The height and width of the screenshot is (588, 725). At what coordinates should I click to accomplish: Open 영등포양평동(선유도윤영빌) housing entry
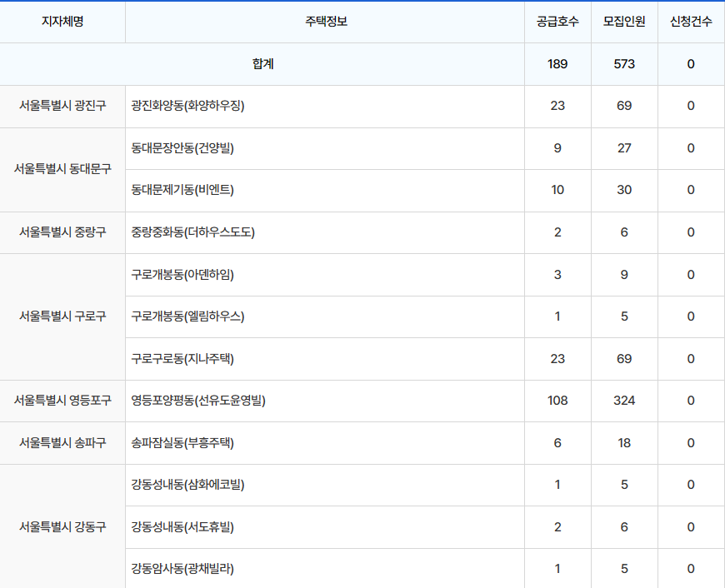click(x=197, y=401)
